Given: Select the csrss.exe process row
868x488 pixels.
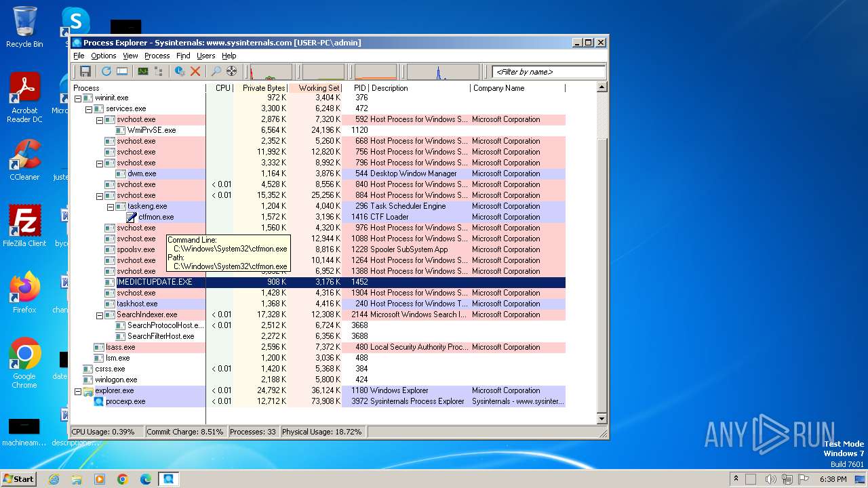Looking at the screenshot, I should coord(318,369).
